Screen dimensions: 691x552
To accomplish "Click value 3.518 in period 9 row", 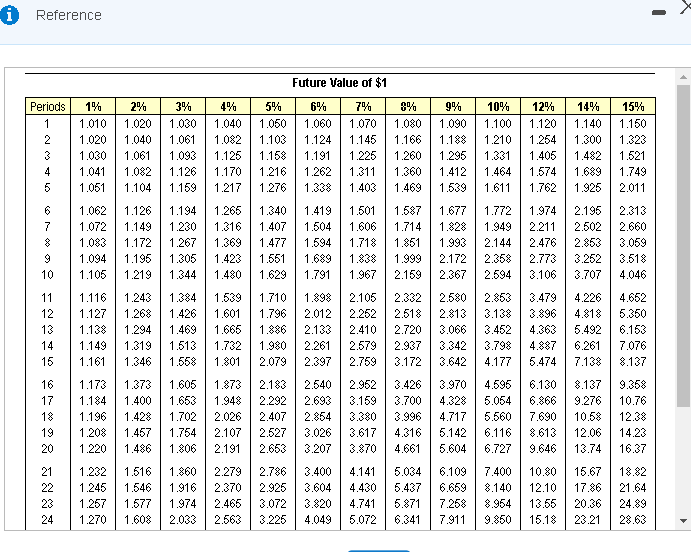I will (632, 259).
